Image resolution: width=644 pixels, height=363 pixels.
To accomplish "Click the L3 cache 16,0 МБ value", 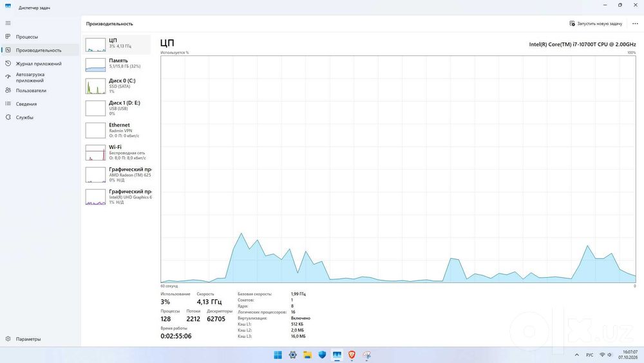I will 298,337.
